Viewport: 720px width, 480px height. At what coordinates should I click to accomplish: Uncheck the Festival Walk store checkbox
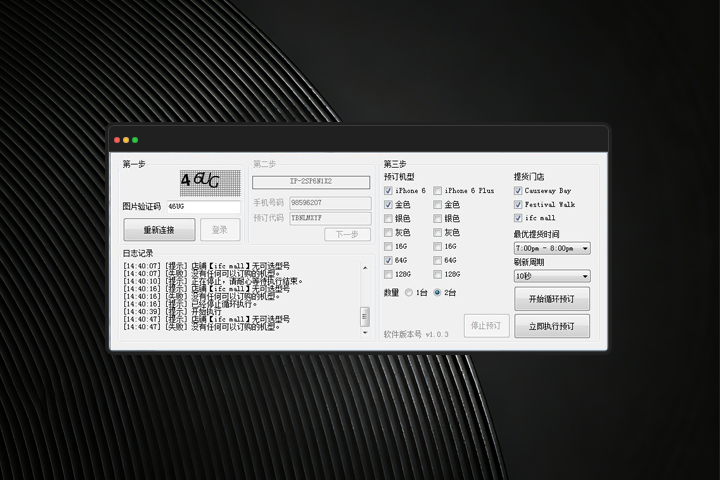point(518,204)
